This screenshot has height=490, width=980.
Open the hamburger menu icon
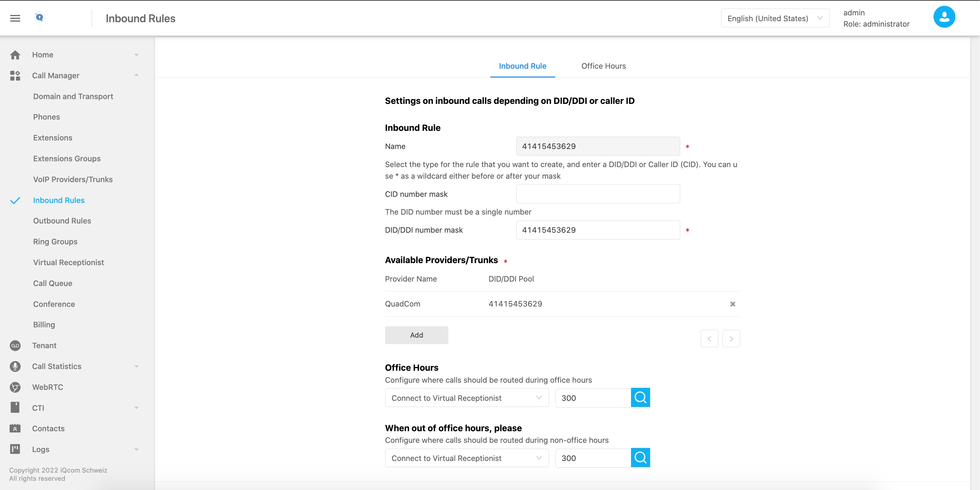(15, 18)
